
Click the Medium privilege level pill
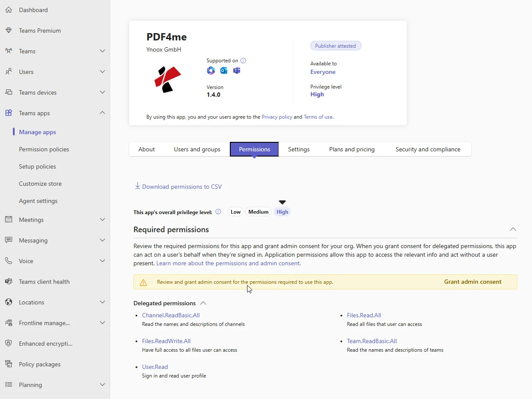tap(258, 212)
